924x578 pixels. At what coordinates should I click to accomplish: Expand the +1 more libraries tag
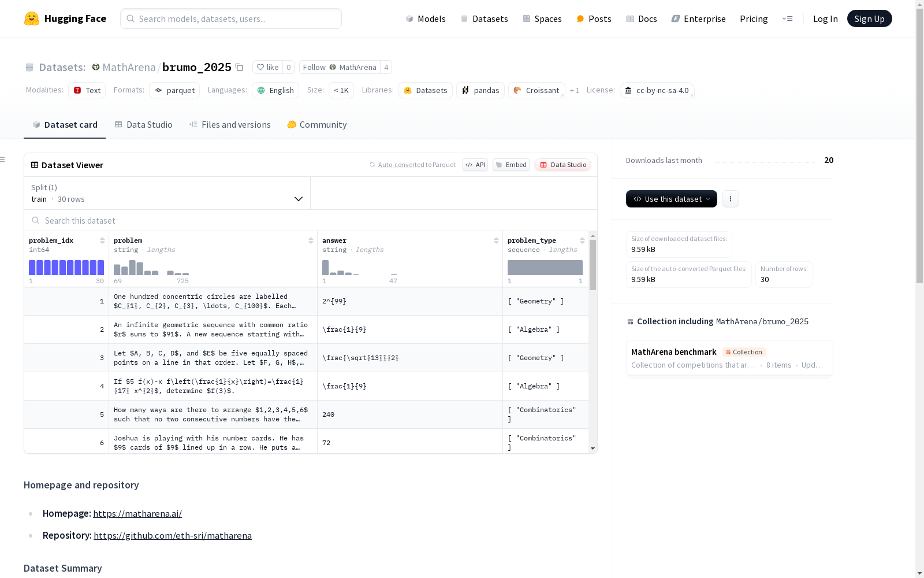[x=575, y=90]
